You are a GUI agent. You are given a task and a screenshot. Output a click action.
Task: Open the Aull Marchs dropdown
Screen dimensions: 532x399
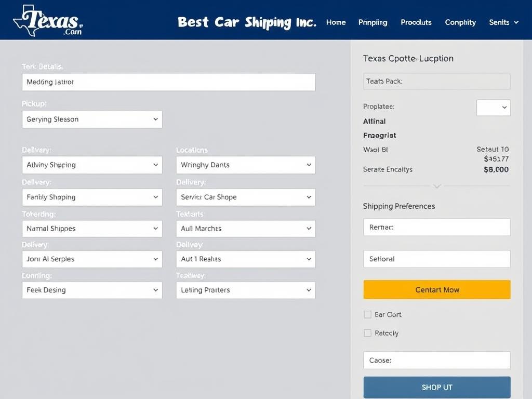tap(245, 229)
